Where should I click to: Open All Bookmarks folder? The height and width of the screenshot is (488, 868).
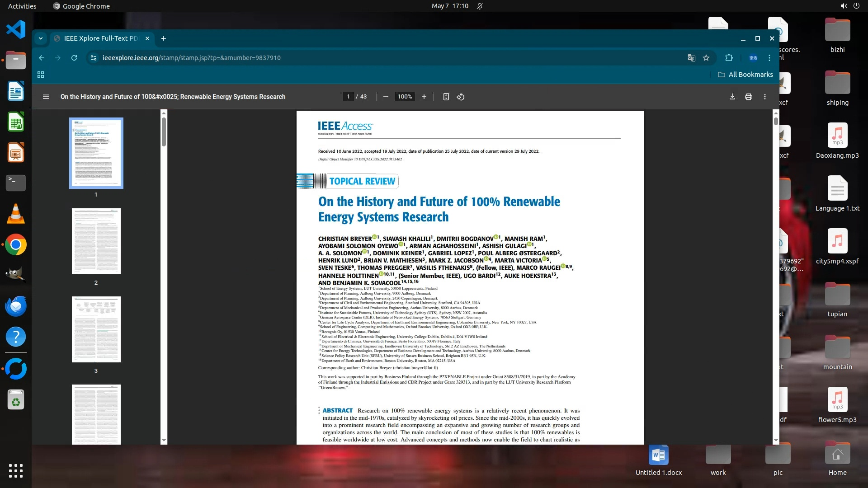pyautogui.click(x=745, y=75)
